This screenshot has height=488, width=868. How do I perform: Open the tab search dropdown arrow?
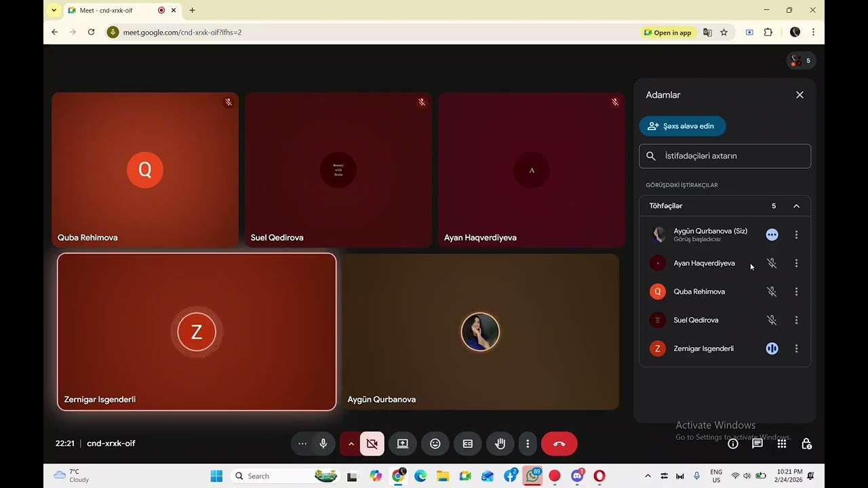54,11
